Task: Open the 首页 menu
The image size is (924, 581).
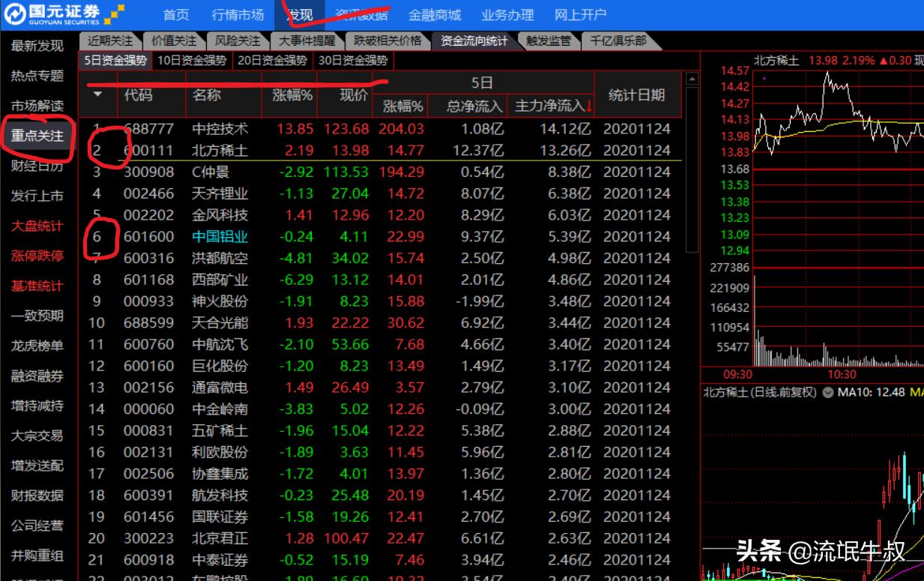Action: 176,14
